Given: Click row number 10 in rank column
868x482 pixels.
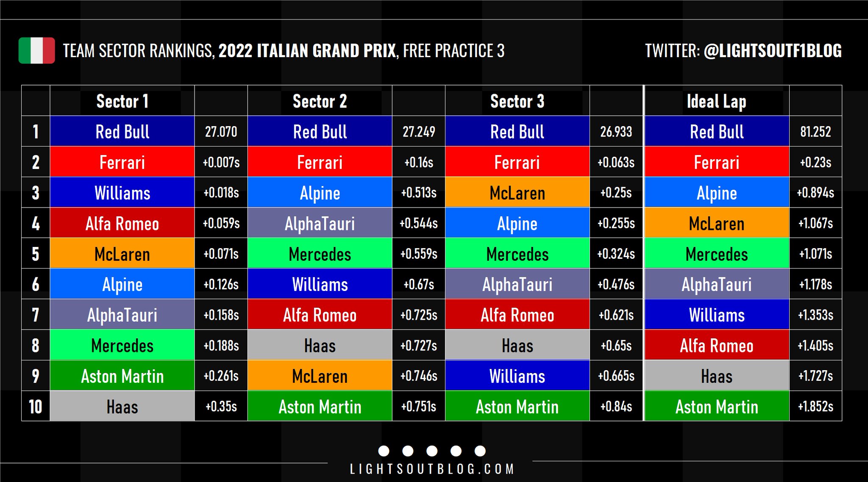Looking at the screenshot, I should point(36,407).
